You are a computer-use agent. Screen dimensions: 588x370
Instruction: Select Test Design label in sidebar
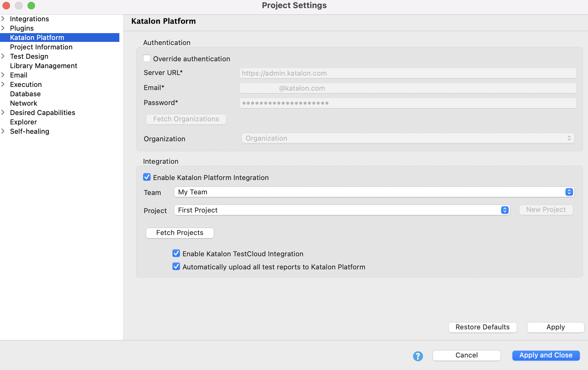(x=29, y=56)
